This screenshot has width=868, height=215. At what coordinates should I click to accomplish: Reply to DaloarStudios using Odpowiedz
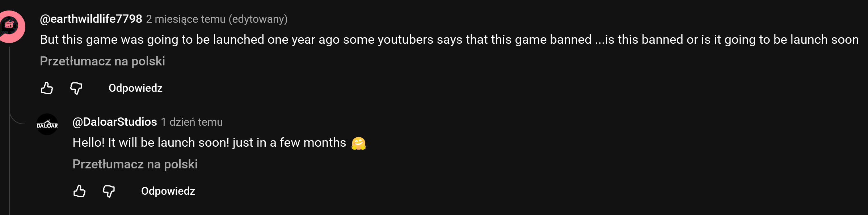tap(168, 191)
